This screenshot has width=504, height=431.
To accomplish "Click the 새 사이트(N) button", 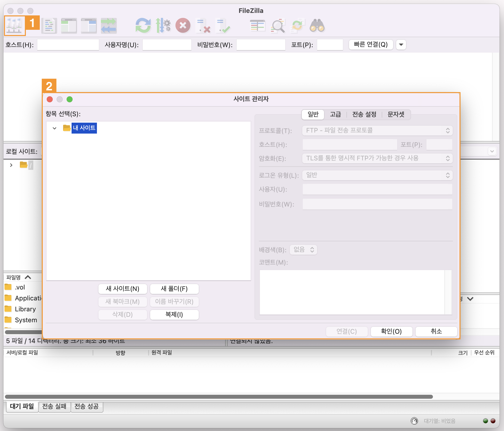I will pyautogui.click(x=123, y=289).
